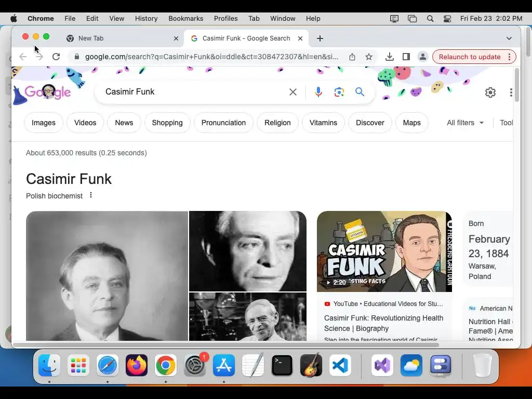
Task: Open Finder in the Dock
Action: [x=49, y=365]
